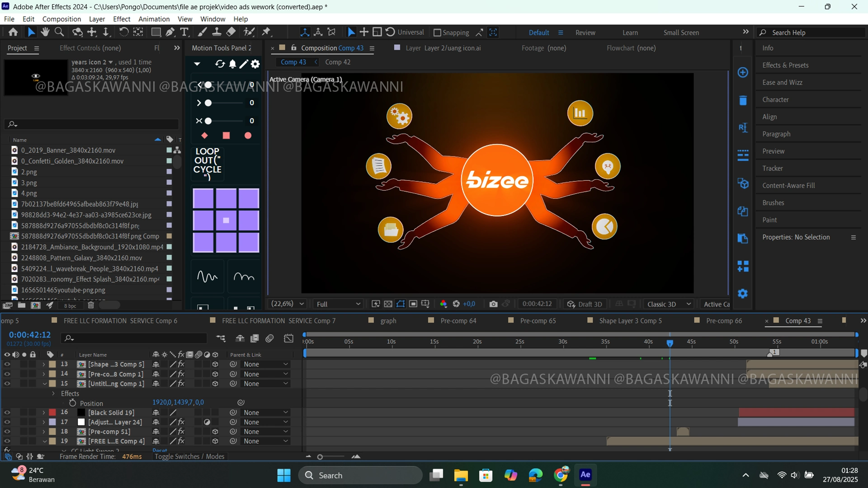Switch to the Learn workspace

point(630,33)
